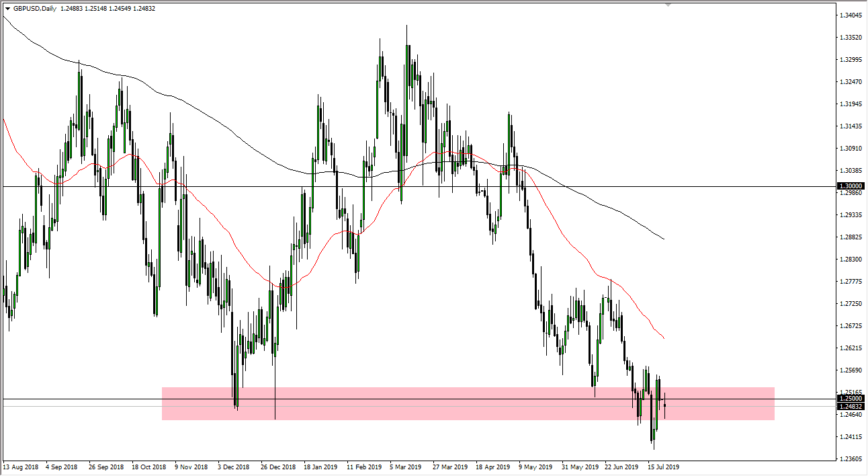Click the 13 Aug 2018 date label
Viewport: 868px width, 476px height.
click(x=19, y=467)
